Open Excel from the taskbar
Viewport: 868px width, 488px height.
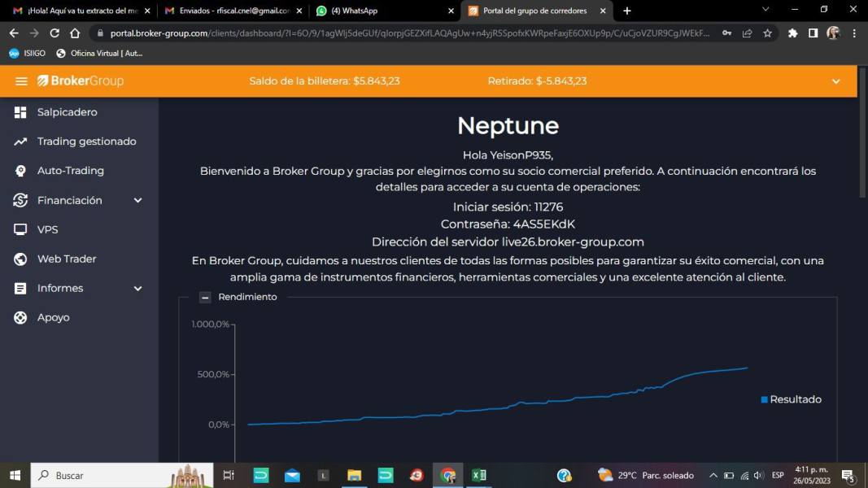(x=479, y=475)
